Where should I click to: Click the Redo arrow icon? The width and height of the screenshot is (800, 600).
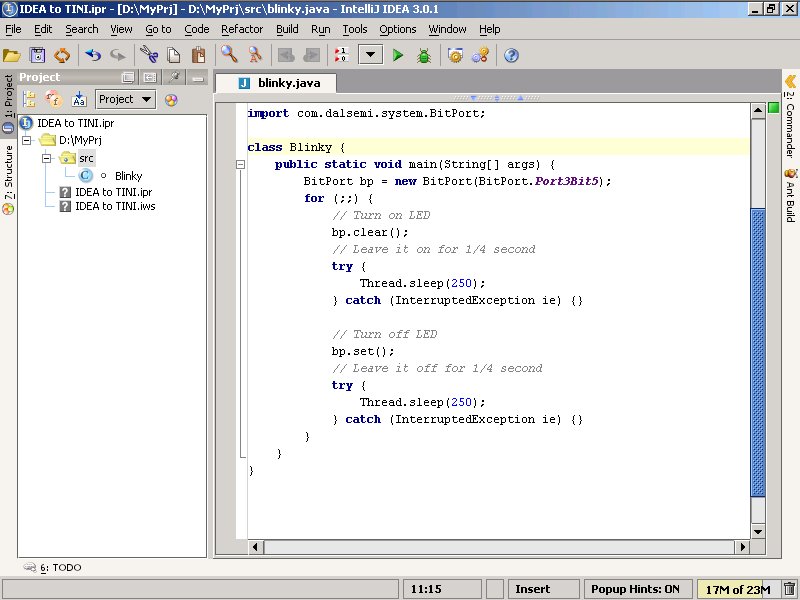click(118, 55)
